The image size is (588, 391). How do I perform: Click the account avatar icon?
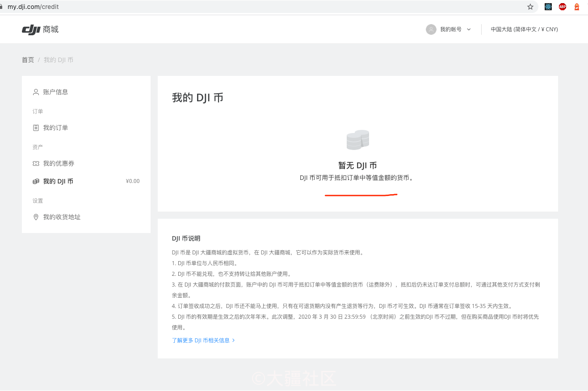(x=431, y=29)
